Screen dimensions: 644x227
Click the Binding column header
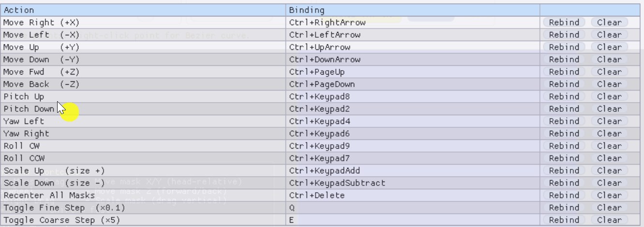tap(413, 10)
